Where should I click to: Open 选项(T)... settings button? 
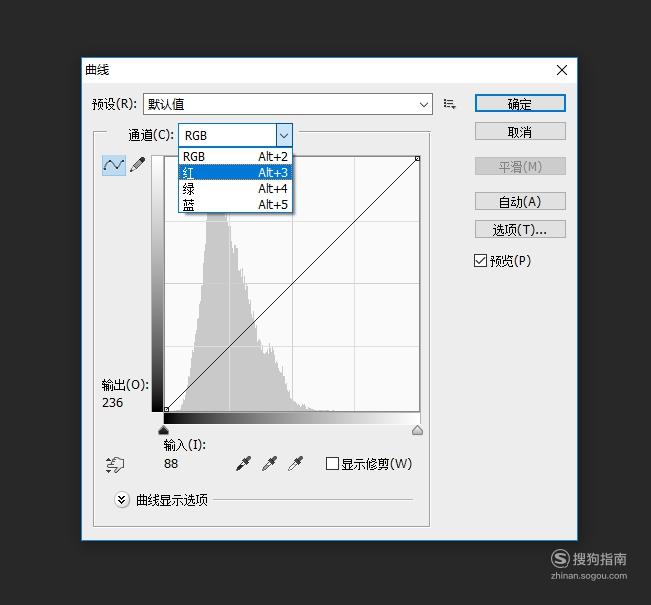[520, 229]
